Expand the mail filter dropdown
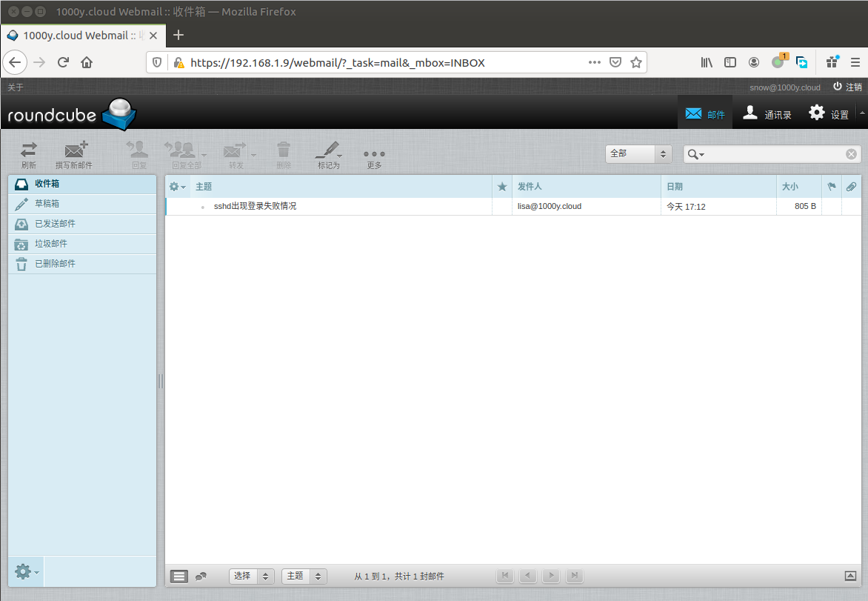 (638, 153)
